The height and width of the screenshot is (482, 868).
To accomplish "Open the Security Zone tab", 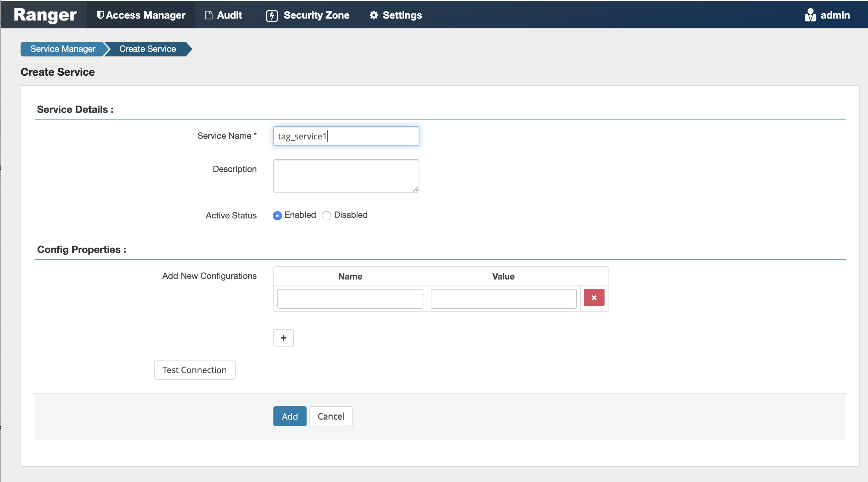I will coord(316,15).
